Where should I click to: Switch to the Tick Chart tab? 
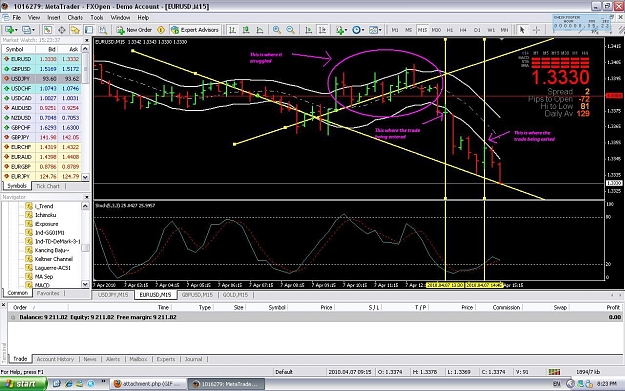coord(48,186)
